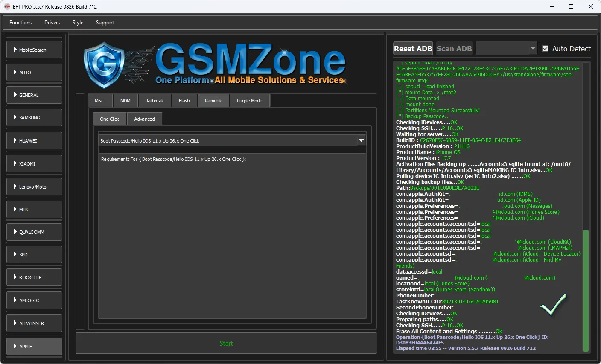This screenshot has height=364, width=601.
Task: Expand the MobileSearch section
Action: pos(35,50)
